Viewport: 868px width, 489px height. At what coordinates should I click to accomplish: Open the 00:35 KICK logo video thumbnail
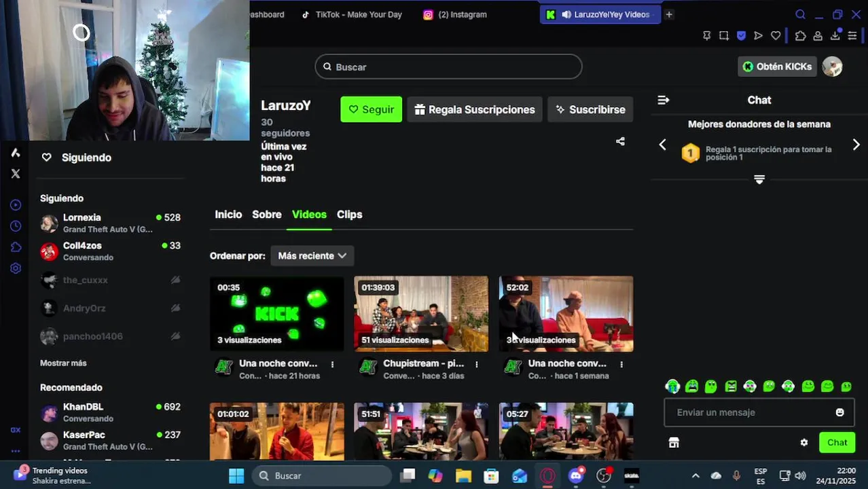[276, 314]
